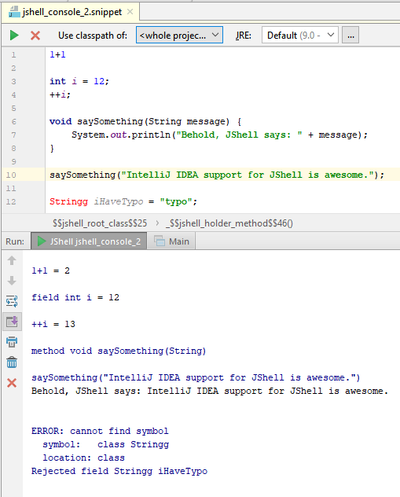Click the down arrow in Run panel

[12, 281]
